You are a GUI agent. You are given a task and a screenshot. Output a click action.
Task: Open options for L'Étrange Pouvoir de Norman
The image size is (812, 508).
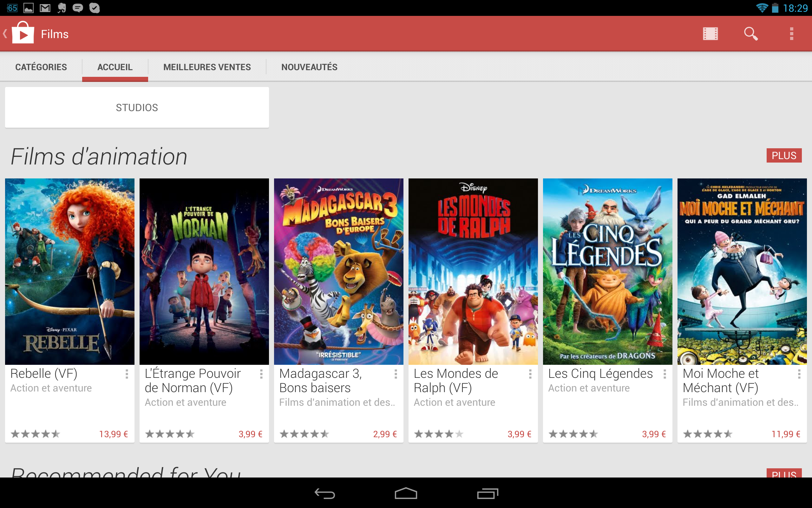tap(261, 374)
